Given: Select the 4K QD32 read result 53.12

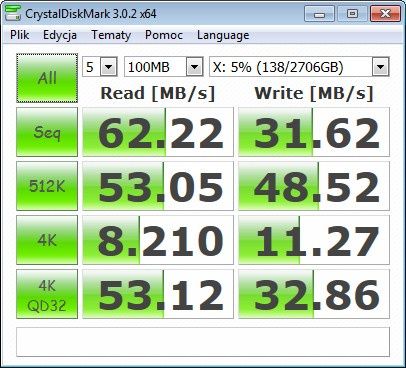Looking at the screenshot, I should (158, 294).
